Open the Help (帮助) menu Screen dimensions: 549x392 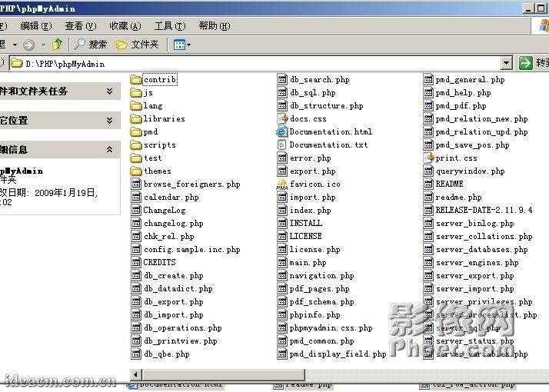click(215, 26)
